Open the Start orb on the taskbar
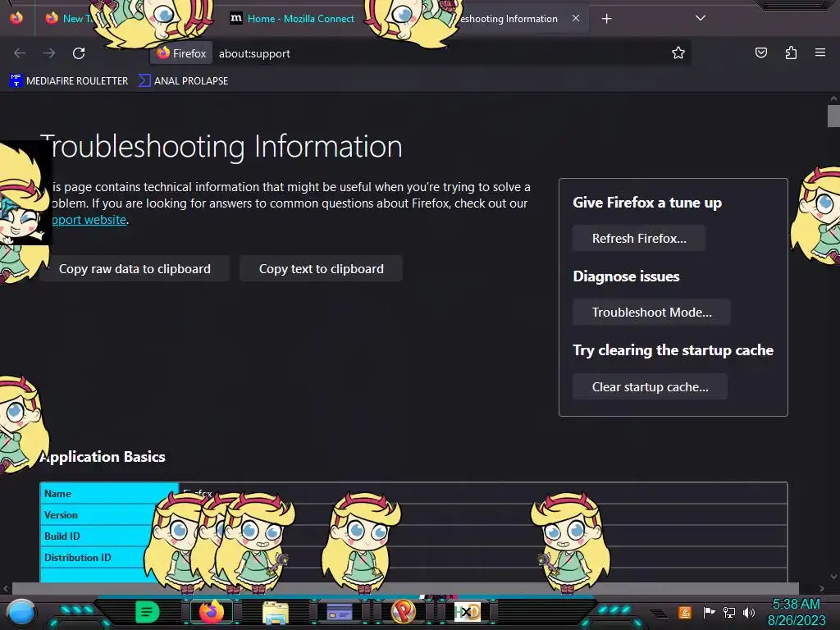 coord(21,612)
